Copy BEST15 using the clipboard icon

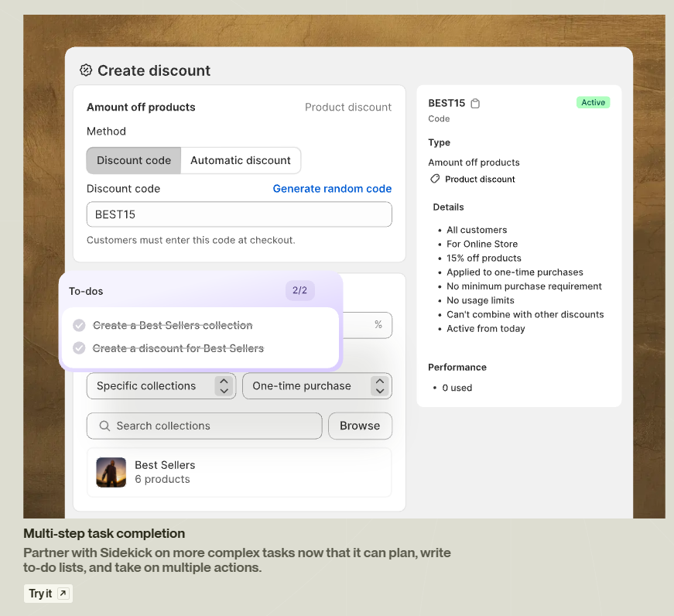point(475,102)
